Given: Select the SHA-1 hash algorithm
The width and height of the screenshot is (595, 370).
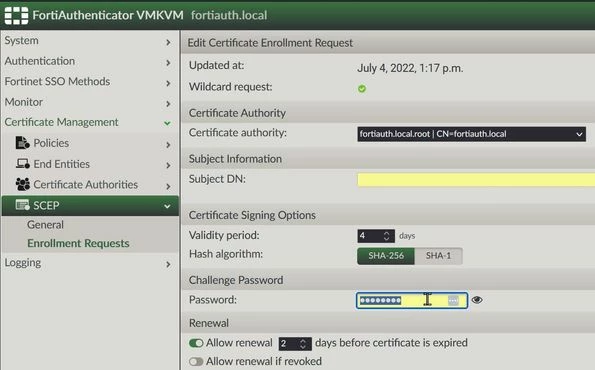Looking at the screenshot, I should click(x=438, y=256).
